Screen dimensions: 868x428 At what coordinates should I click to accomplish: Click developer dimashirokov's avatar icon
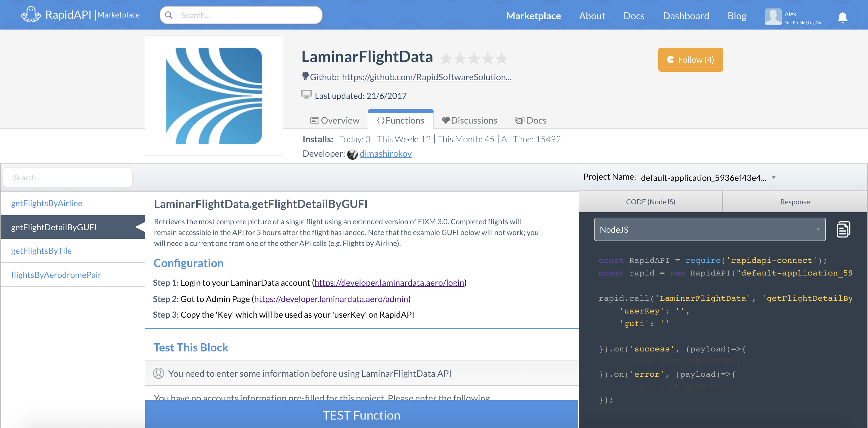click(x=352, y=154)
